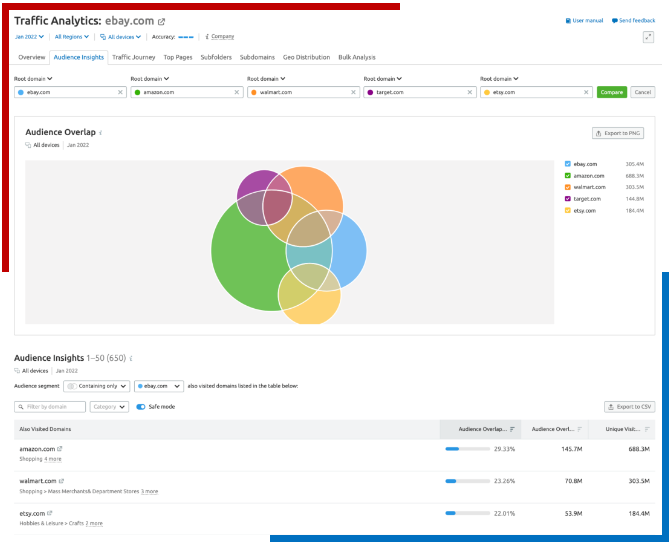
Task: Click amazon.com 29.33% overlap progress bar
Action: [x=468, y=449]
